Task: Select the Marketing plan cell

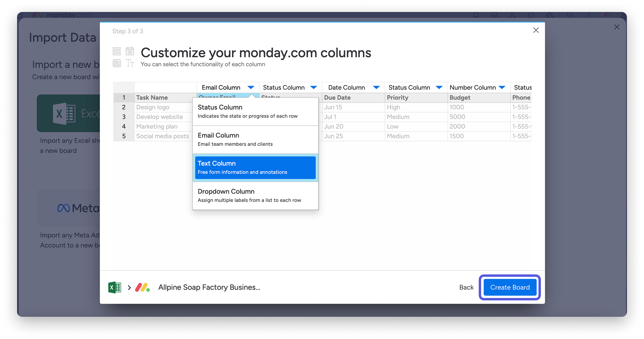Action: (x=164, y=126)
